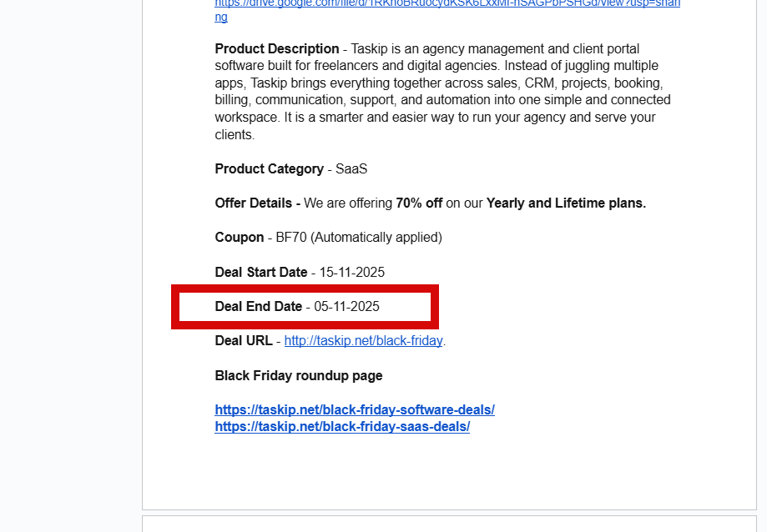767x532 pixels.
Task: Open the black-friday-saas-deals roundup link
Action: 342,427
